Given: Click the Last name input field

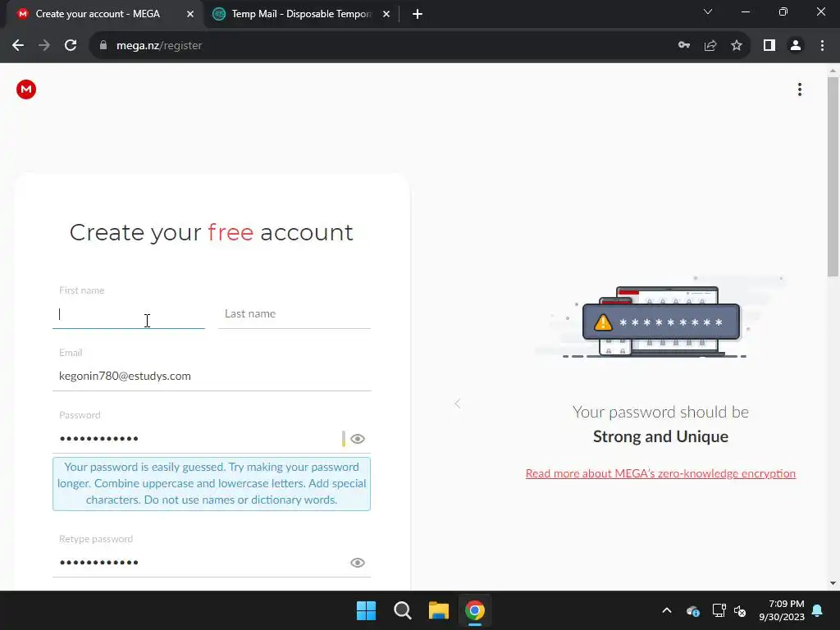Looking at the screenshot, I should point(294,314).
